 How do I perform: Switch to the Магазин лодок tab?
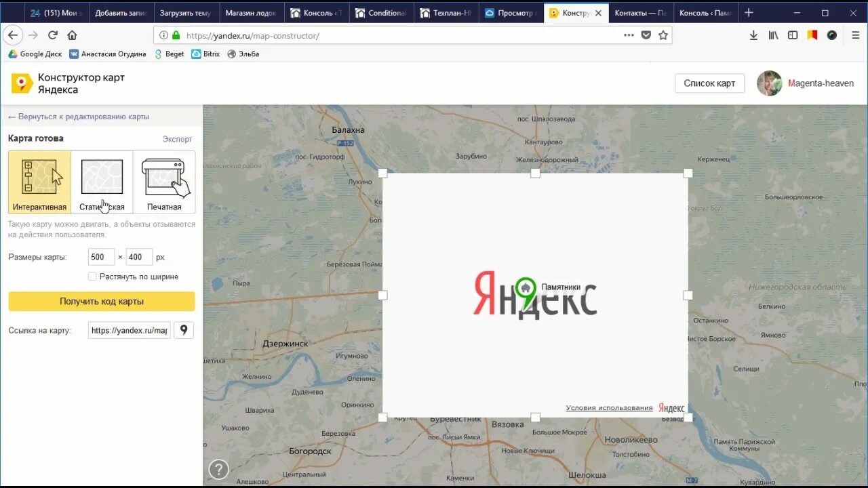point(250,13)
